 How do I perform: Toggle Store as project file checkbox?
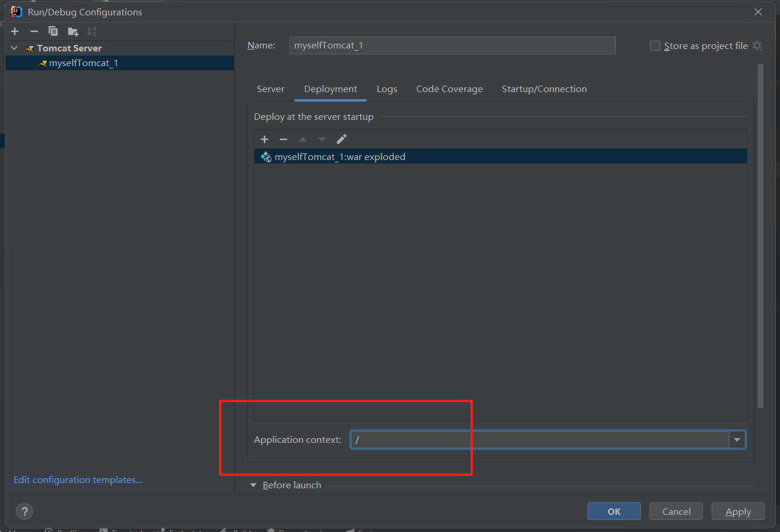(655, 45)
